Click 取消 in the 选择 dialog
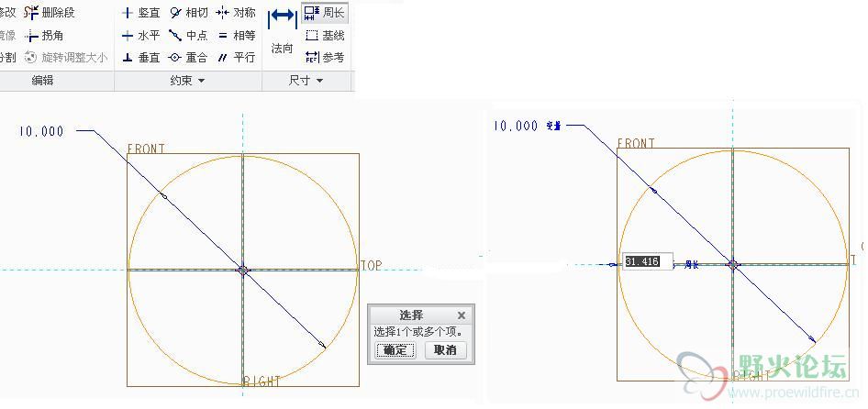Screen dimensions: 868x409 click(445, 349)
